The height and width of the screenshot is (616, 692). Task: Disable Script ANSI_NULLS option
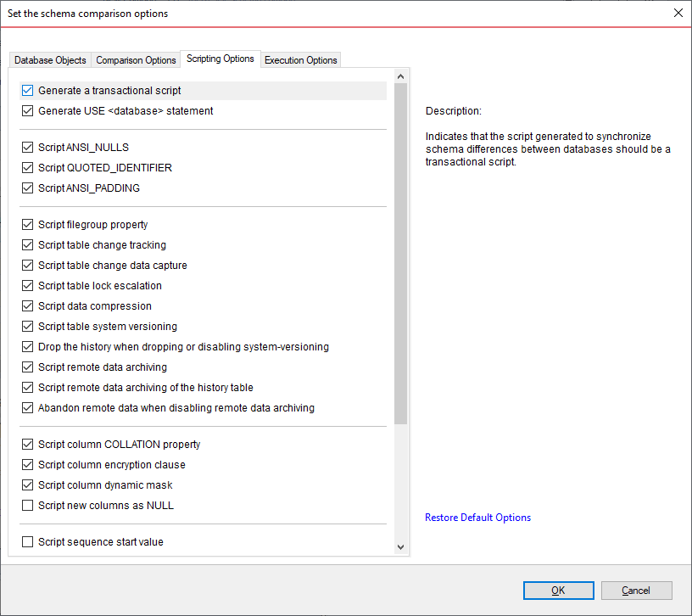(28, 148)
